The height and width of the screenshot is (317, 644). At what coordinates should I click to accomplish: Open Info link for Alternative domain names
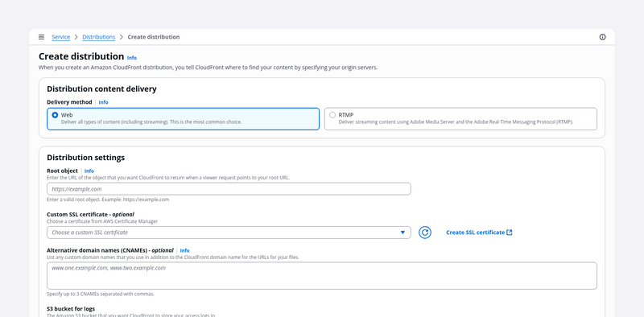point(185,250)
